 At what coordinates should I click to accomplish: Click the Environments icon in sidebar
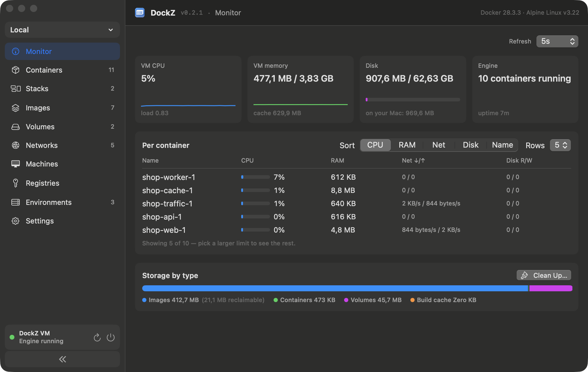16,202
